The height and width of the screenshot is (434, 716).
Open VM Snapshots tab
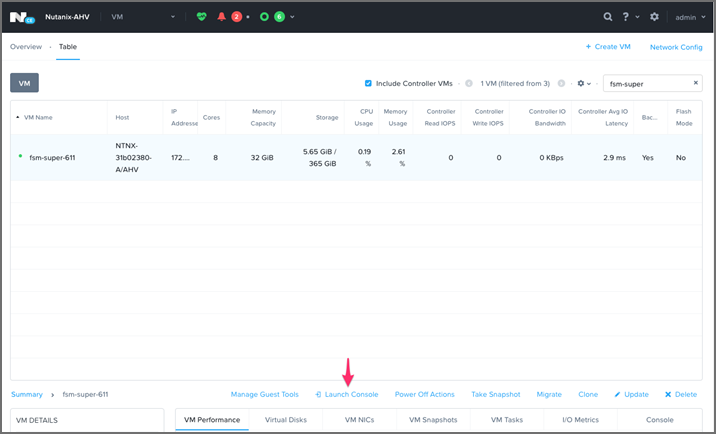coord(433,419)
